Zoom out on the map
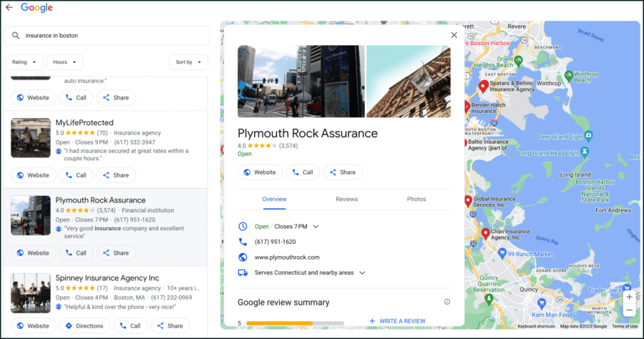This screenshot has height=339, width=644. [x=629, y=310]
